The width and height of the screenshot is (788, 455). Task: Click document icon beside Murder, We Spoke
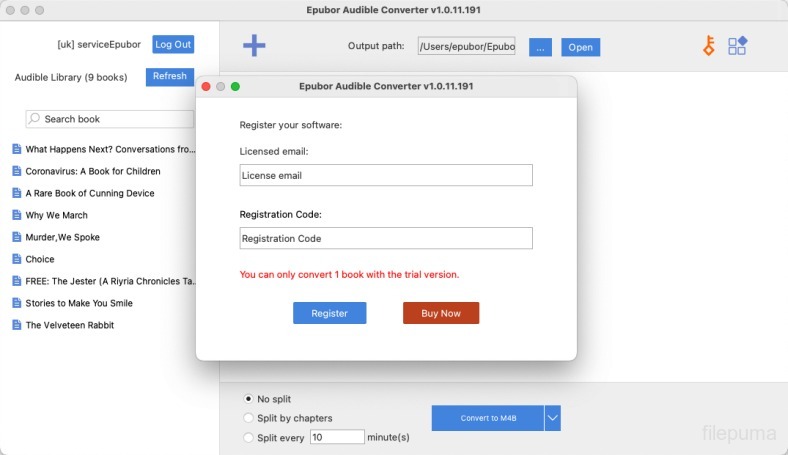(x=17, y=237)
